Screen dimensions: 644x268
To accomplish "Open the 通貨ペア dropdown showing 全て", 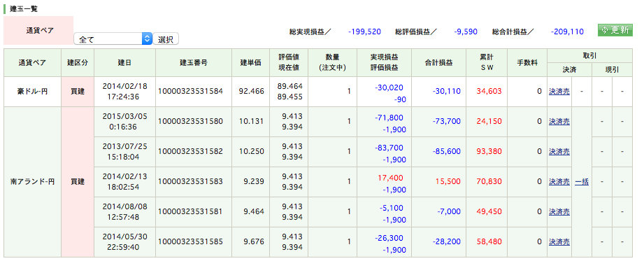I will [113, 39].
